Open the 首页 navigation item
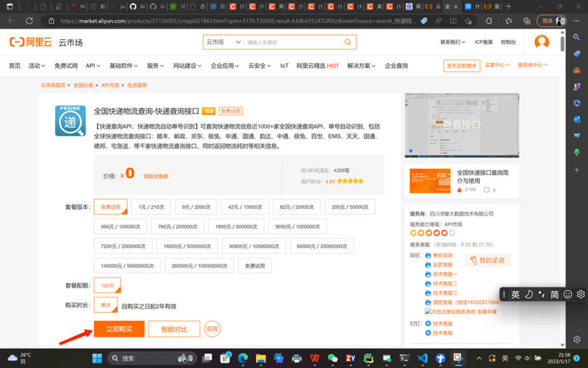588x368 pixels. coord(14,65)
